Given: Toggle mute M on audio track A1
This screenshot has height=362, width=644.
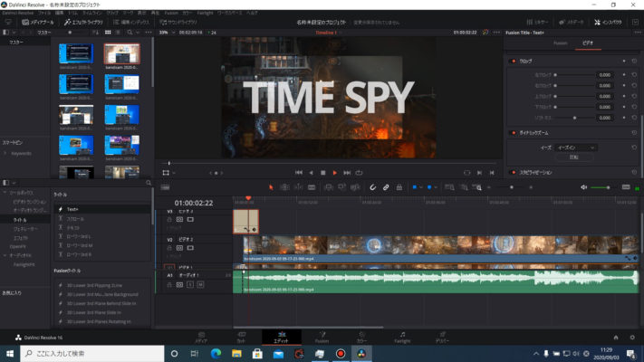Looking at the screenshot, I should pos(200,284).
